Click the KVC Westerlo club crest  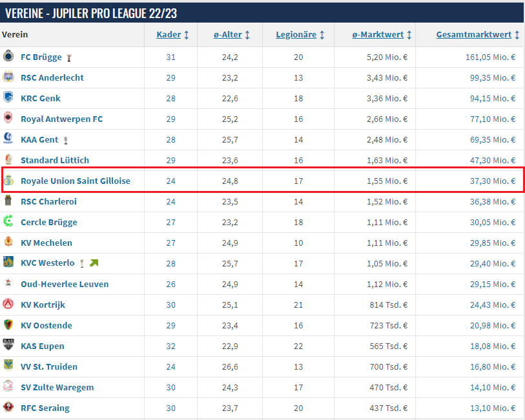(8, 262)
